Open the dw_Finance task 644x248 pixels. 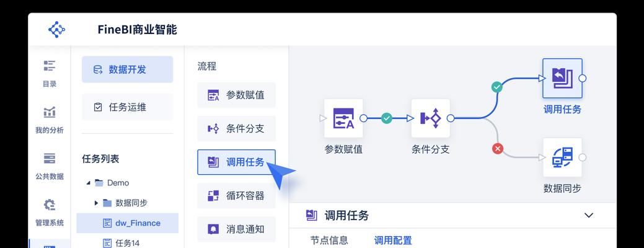[x=127, y=223]
